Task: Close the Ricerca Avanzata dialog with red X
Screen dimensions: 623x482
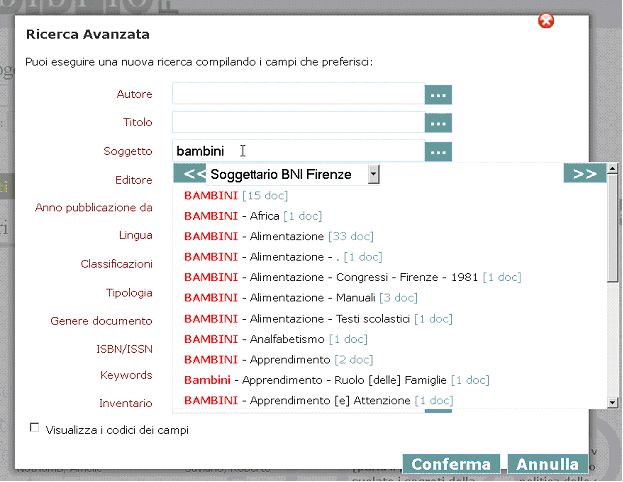Action: click(x=546, y=21)
